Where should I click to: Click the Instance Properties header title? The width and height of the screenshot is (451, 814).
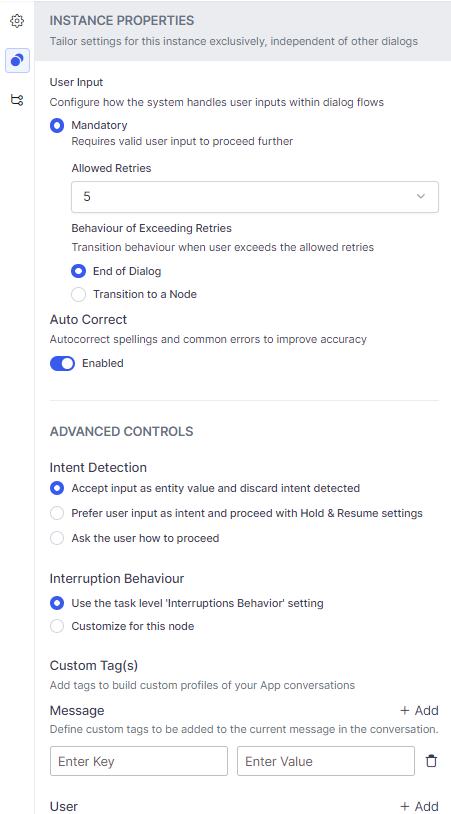[122, 21]
